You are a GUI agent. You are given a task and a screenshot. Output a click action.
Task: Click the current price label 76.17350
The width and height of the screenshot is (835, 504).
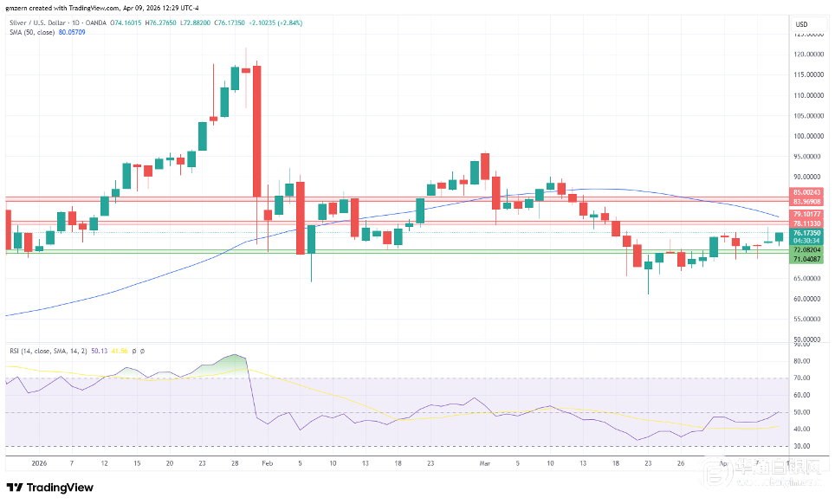point(807,233)
